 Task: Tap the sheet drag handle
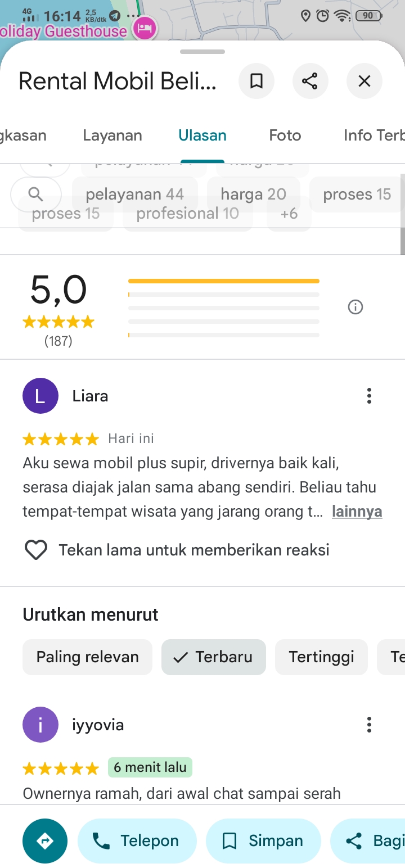pyautogui.click(x=202, y=52)
